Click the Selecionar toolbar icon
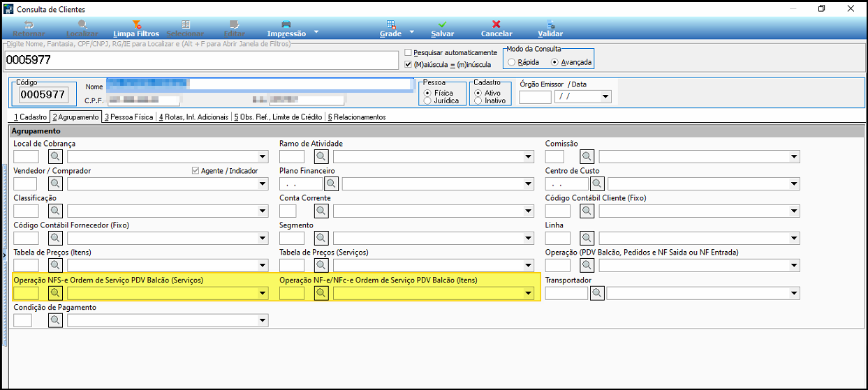 (x=185, y=29)
